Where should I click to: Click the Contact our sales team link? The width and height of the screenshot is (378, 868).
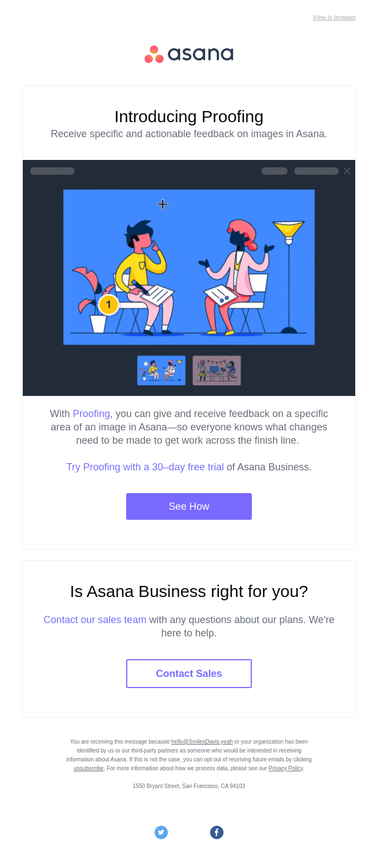point(95,620)
